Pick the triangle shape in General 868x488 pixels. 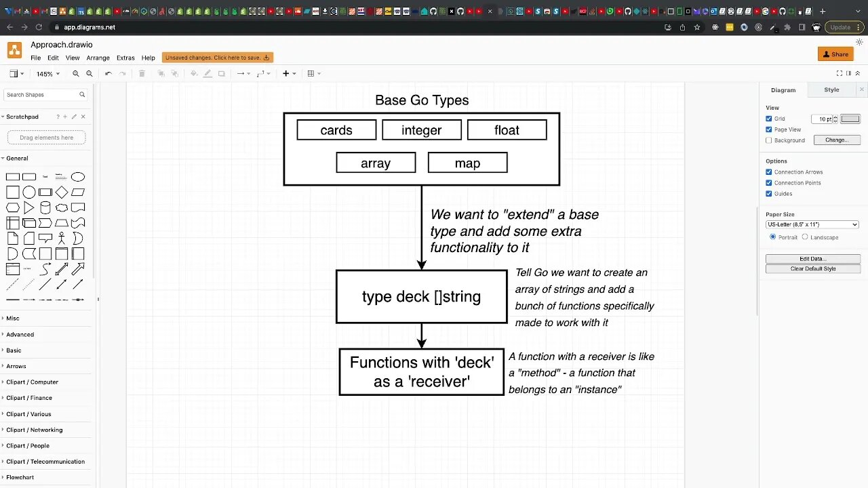pyautogui.click(x=29, y=208)
